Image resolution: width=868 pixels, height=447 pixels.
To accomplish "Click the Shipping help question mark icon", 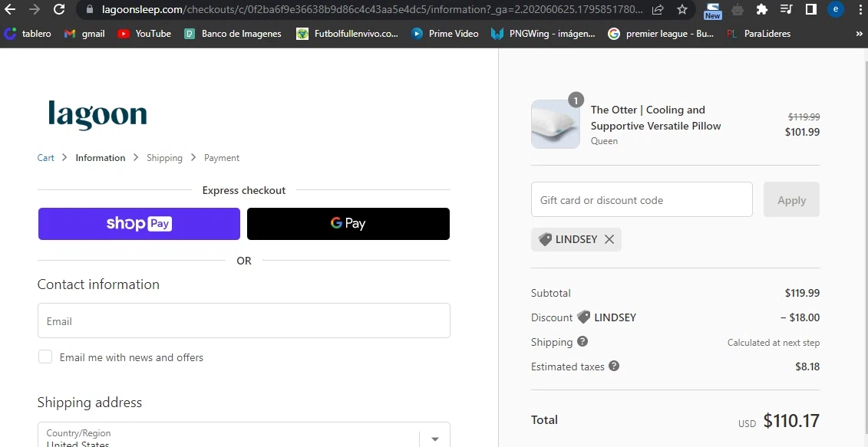I will [583, 341].
